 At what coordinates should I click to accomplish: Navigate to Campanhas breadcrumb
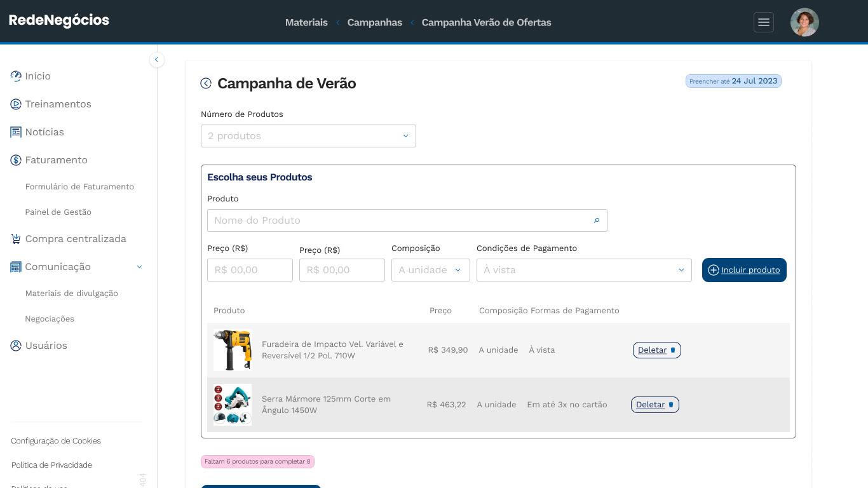tap(374, 23)
